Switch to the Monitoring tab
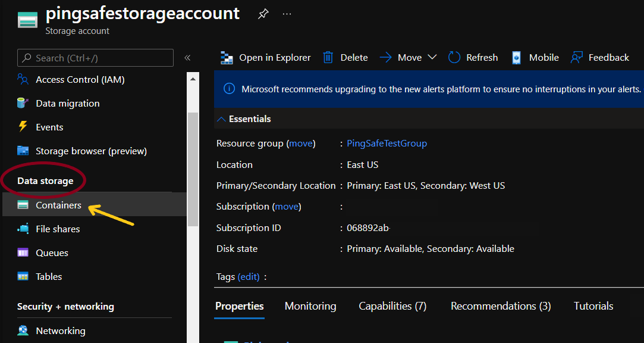Image resolution: width=644 pixels, height=343 pixels. 310,306
